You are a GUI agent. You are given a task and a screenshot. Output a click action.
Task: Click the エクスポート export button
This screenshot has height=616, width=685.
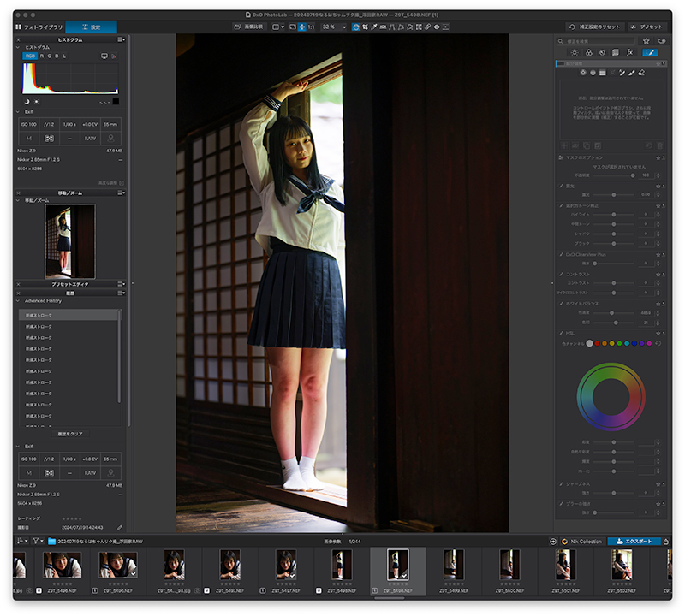634,542
